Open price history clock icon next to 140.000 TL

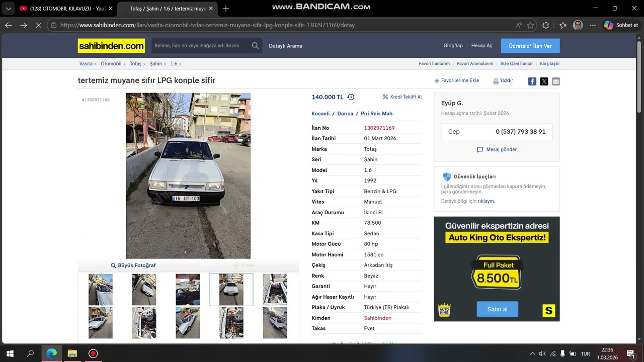351,97
